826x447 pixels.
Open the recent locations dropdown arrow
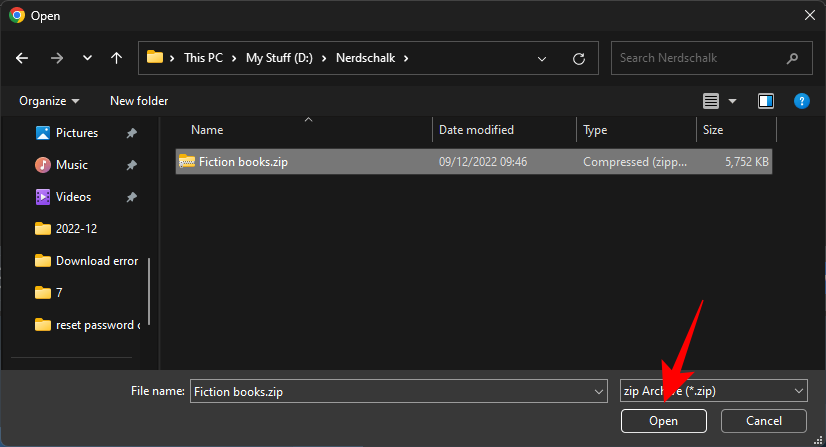tap(86, 58)
